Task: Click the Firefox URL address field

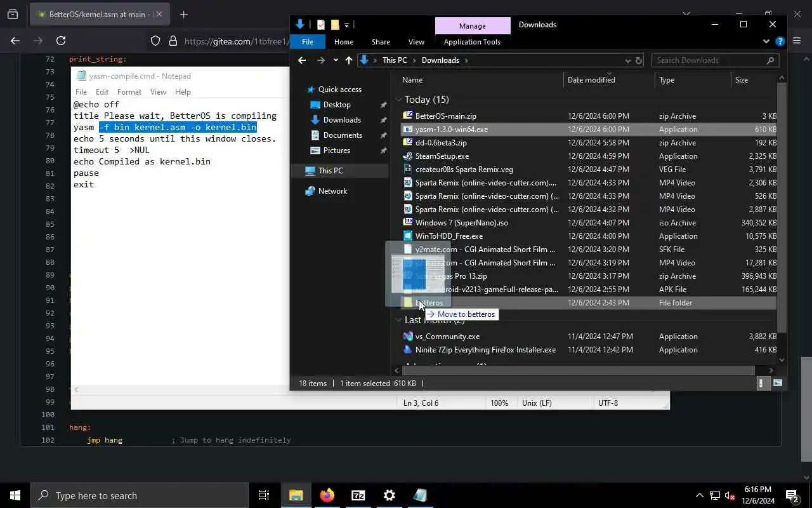Action: coord(237,41)
